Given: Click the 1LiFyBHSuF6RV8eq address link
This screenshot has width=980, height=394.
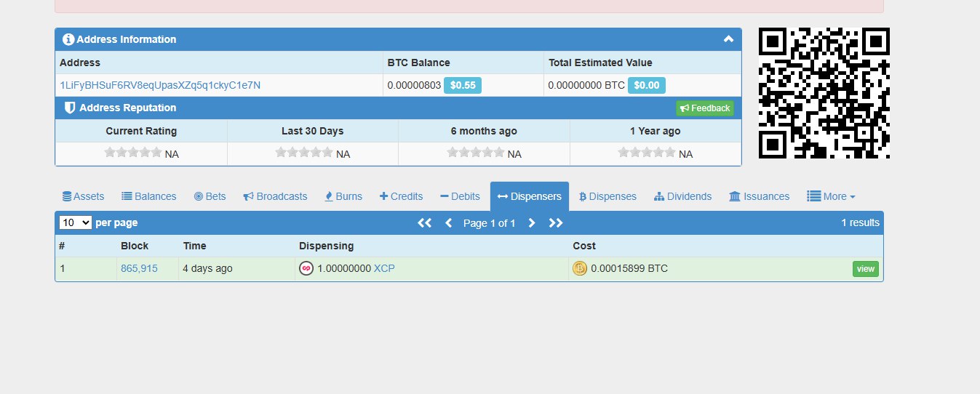Looking at the screenshot, I should point(160,85).
